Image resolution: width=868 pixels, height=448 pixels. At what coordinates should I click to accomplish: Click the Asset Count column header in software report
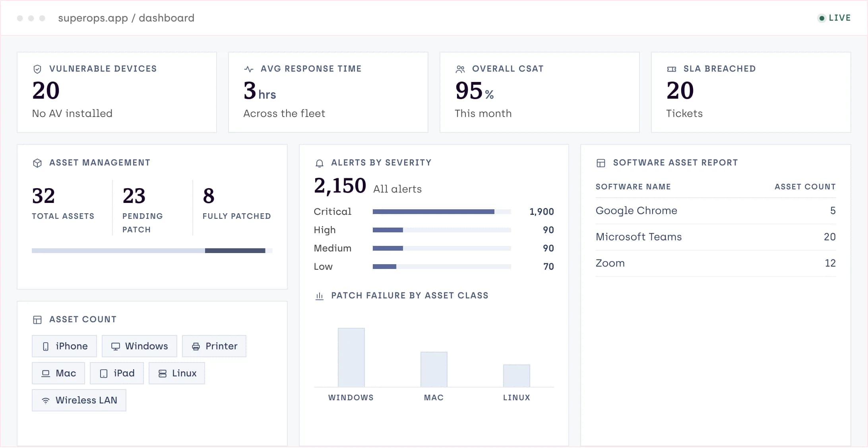805,187
